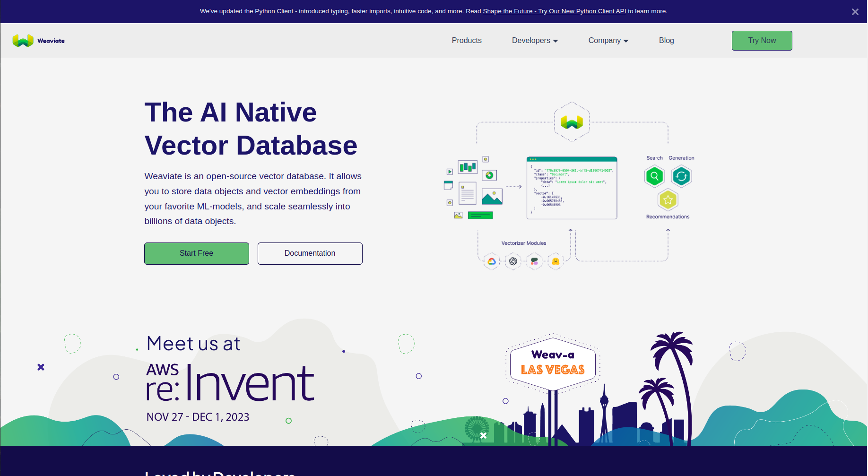Screen dimensions: 868x476
Task: Click the Weaviate hexagon logo in the diagram
Action: [572, 122]
